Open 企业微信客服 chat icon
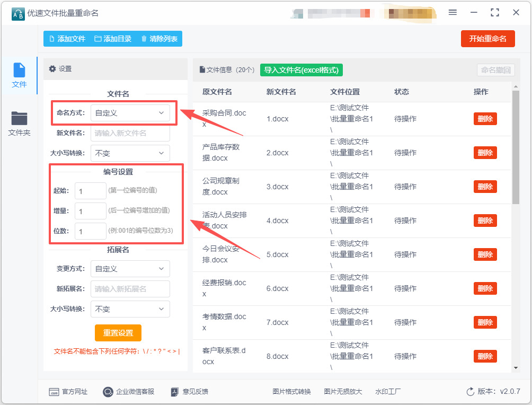The height and width of the screenshot is (405, 532). coord(108,392)
